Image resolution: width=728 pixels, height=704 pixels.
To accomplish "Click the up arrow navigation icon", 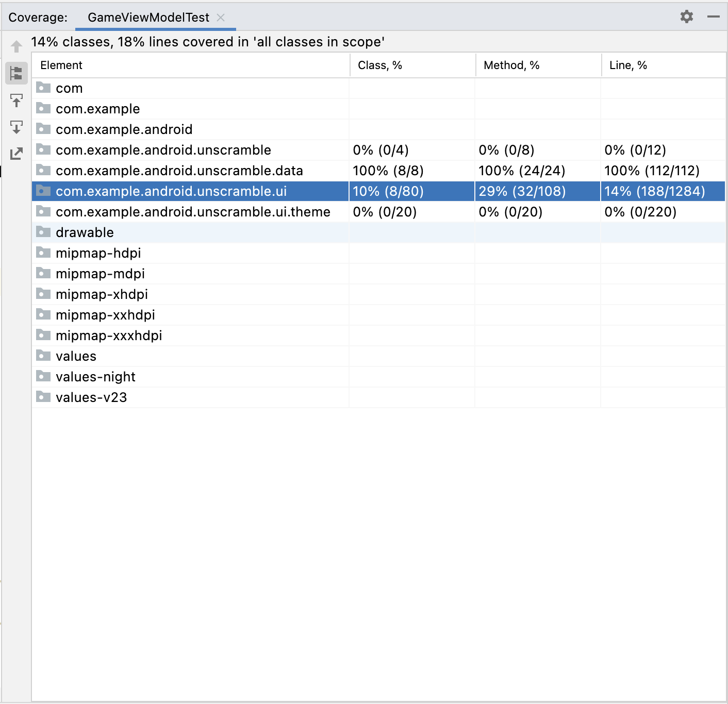I will [16, 46].
